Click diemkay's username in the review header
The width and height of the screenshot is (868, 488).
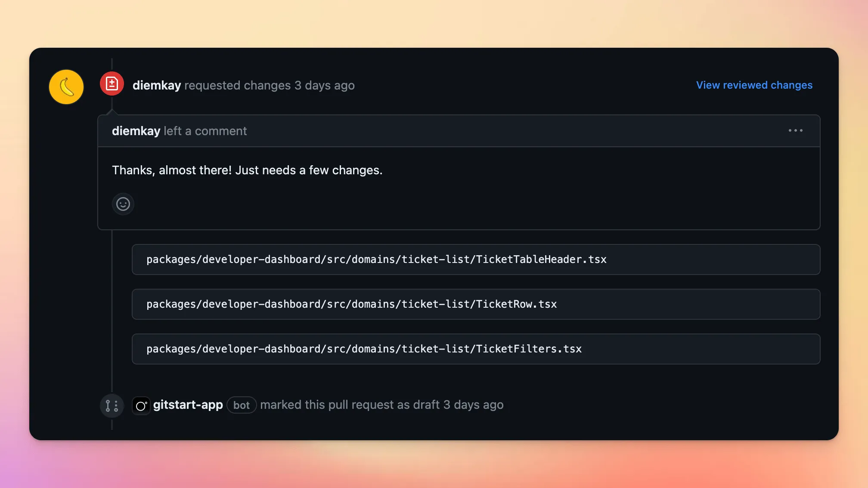pos(157,85)
